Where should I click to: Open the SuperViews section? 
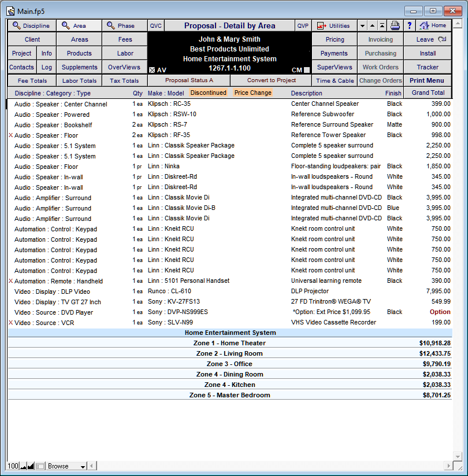[x=335, y=67]
